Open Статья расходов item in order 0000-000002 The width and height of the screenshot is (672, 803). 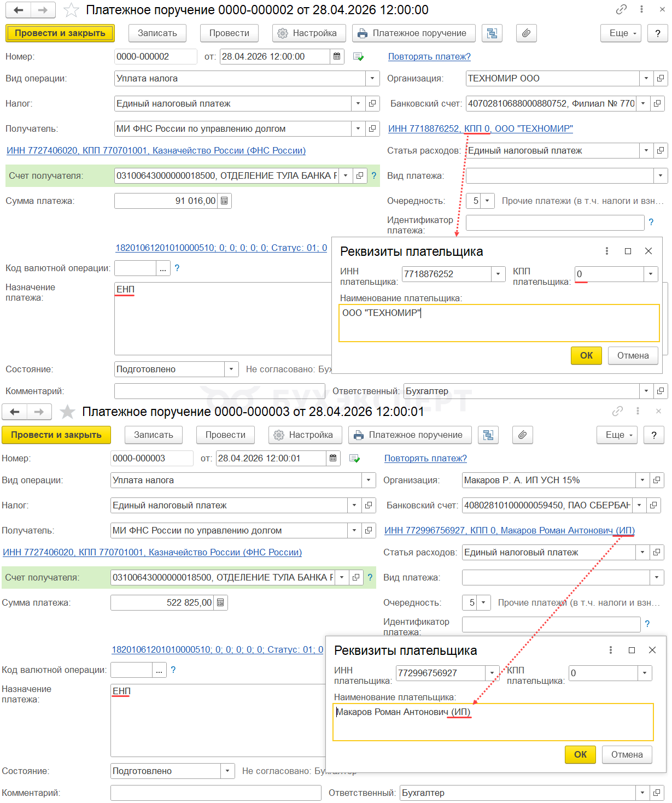coord(661,150)
